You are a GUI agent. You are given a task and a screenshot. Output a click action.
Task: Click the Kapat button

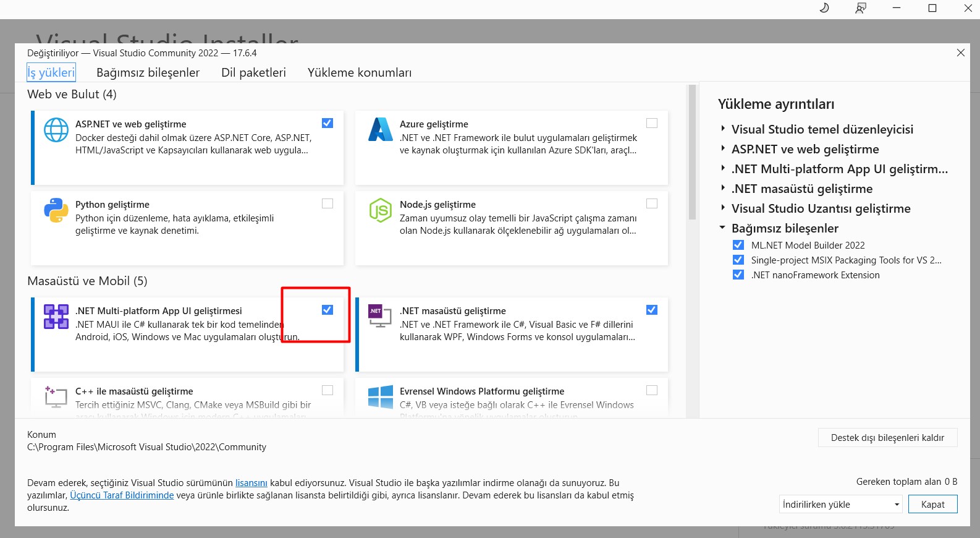pos(933,504)
